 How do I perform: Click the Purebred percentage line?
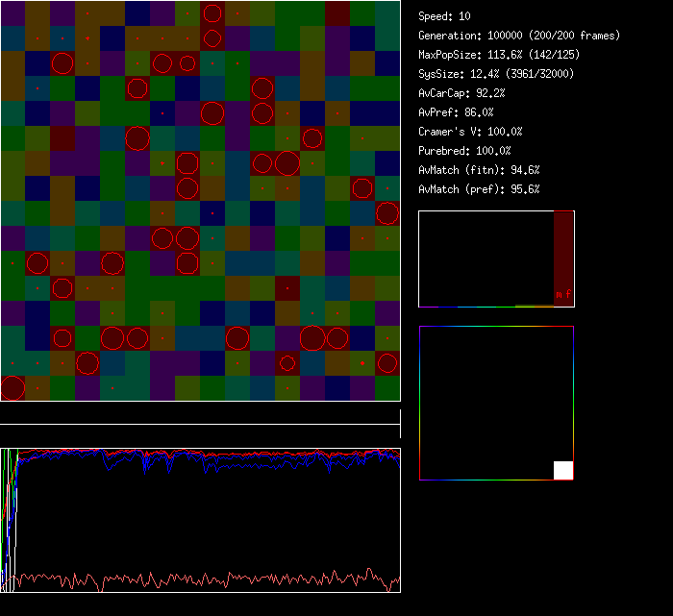(x=465, y=151)
